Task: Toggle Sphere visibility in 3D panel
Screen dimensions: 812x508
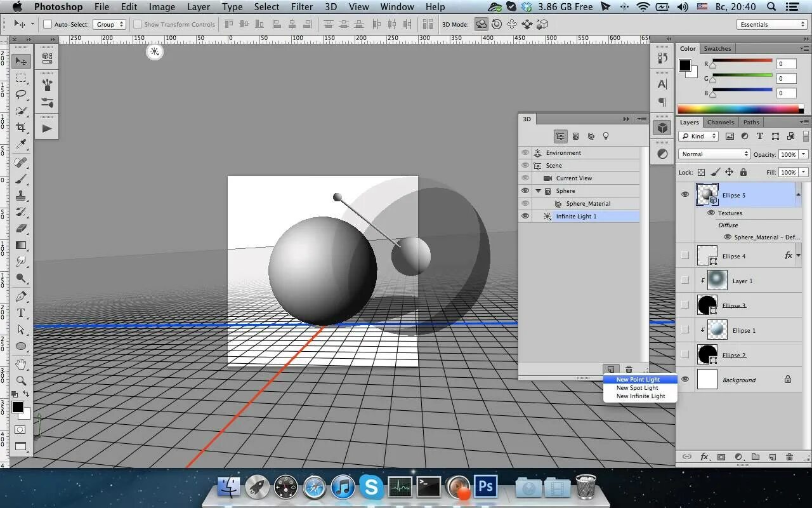Action: [525, 190]
